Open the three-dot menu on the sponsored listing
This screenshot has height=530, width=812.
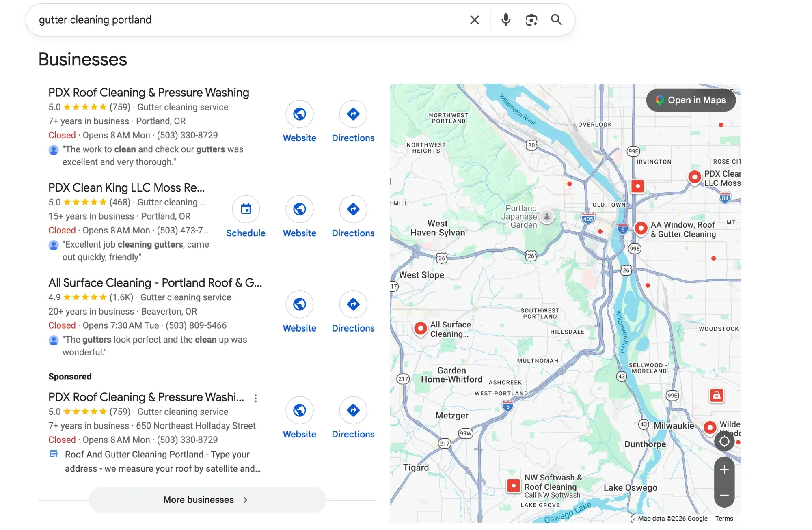click(x=255, y=398)
